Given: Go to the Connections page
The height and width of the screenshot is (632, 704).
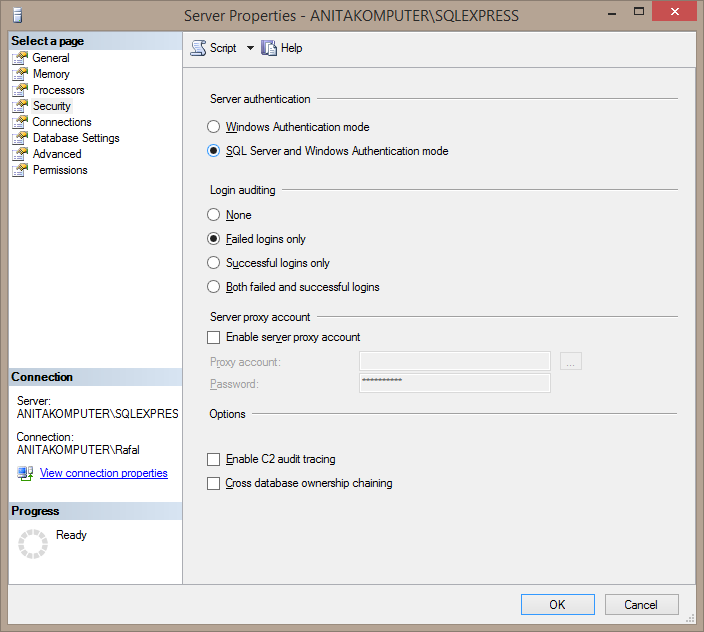Looking at the screenshot, I should coord(62,122).
